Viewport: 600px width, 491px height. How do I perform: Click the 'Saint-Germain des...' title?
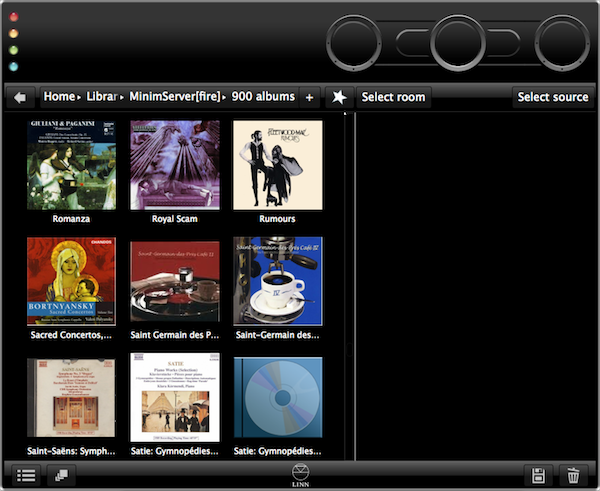tap(277, 335)
